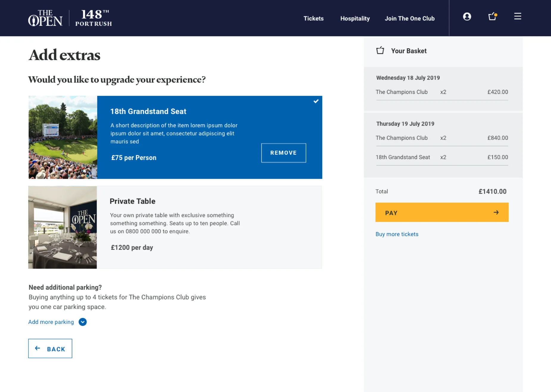Open the hamburger menu icon
Viewport: 551px width, 392px height.
click(x=517, y=16)
